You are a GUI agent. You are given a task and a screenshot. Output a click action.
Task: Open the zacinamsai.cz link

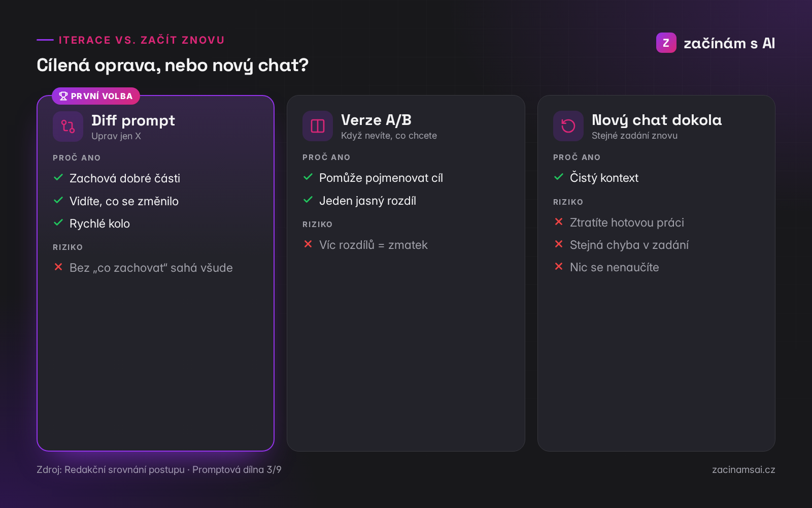pyautogui.click(x=743, y=470)
